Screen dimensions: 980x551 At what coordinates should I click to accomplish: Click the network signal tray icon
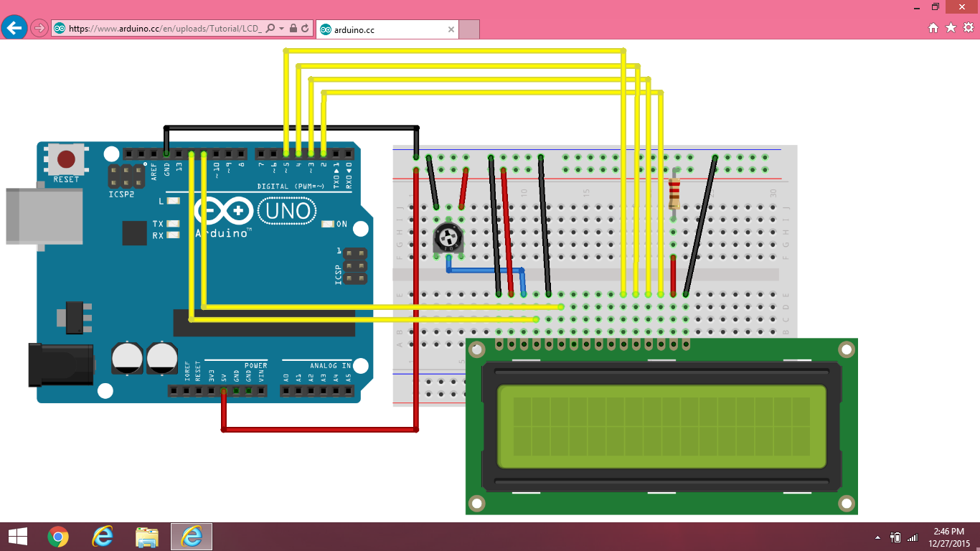[x=913, y=537]
